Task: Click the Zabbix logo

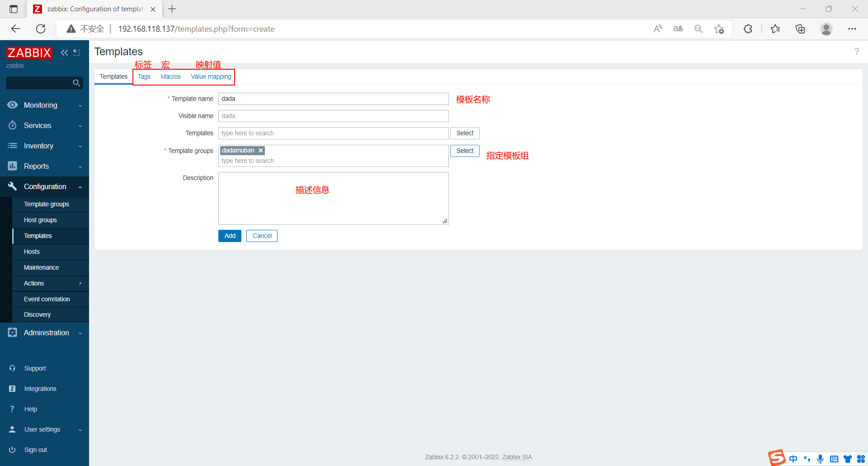Action: pos(29,52)
